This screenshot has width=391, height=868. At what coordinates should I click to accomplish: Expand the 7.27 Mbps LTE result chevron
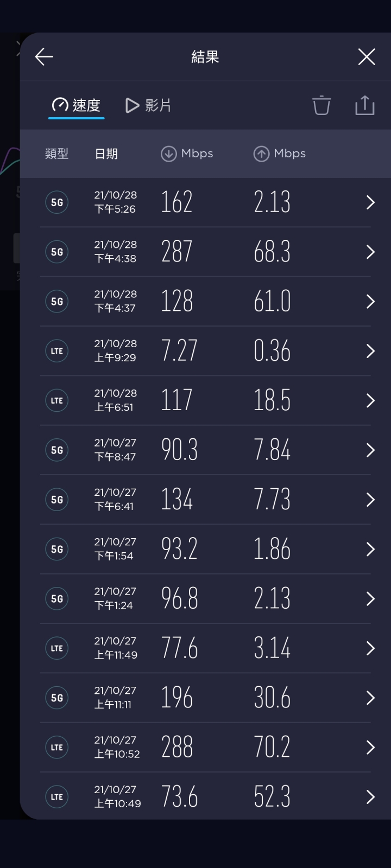(370, 351)
